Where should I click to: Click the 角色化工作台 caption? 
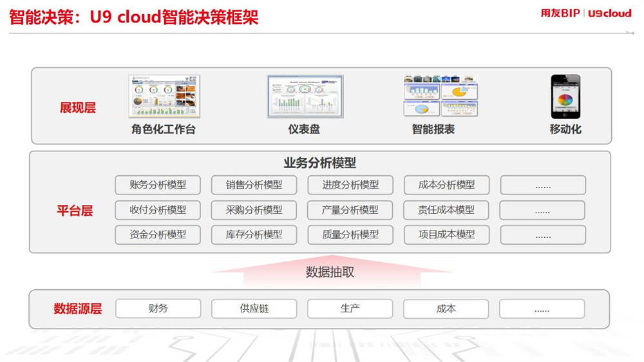(164, 129)
